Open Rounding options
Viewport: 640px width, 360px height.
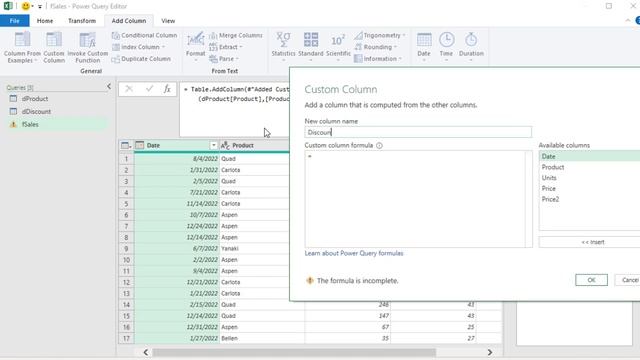[x=376, y=47]
